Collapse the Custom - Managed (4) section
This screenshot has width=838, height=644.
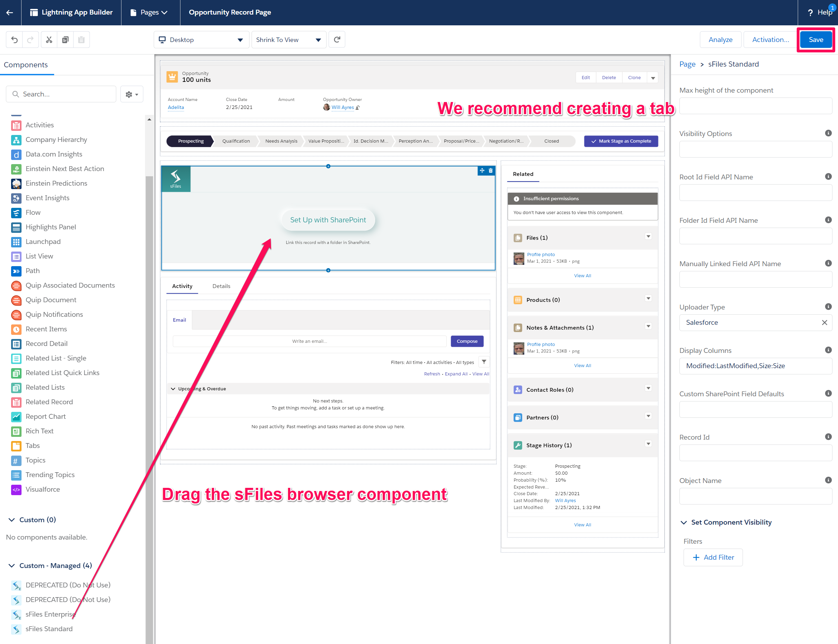(x=12, y=566)
